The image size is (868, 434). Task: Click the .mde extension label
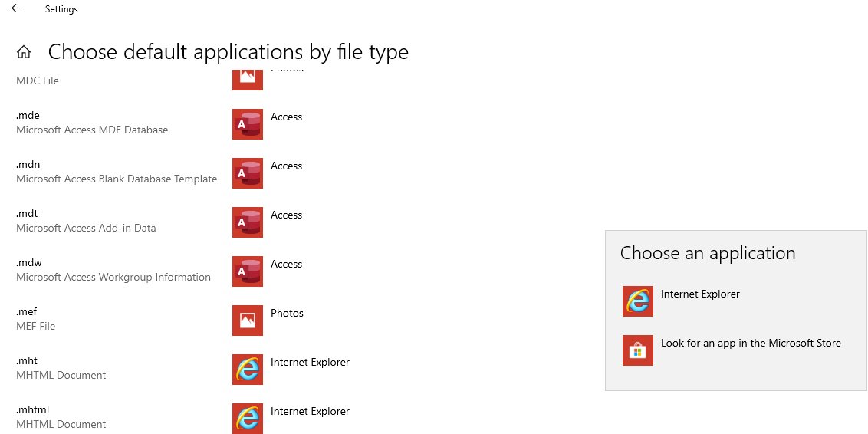(28, 116)
